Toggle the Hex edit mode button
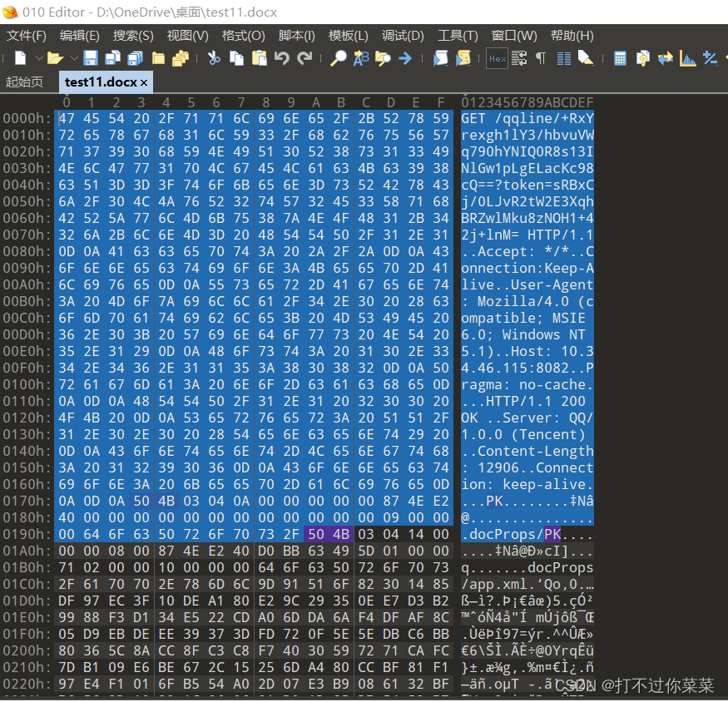Viewport: 728px width, 702px height. click(497, 58)
